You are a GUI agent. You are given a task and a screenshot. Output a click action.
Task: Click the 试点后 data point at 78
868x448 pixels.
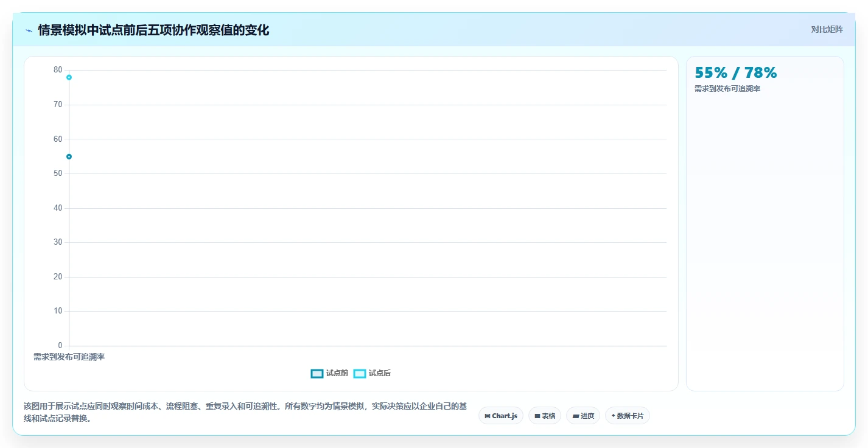tap(69, 77)
